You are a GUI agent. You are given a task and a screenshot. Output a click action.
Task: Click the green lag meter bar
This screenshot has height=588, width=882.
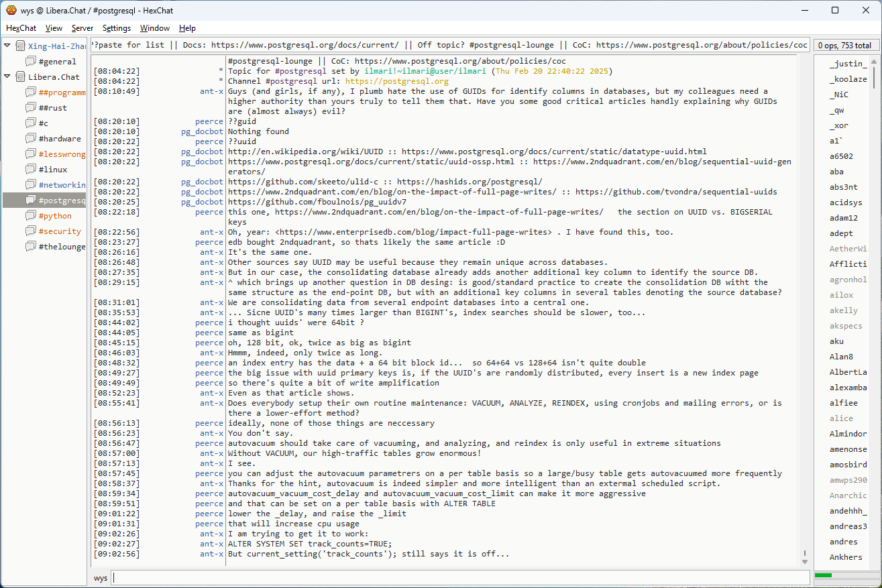823,575
